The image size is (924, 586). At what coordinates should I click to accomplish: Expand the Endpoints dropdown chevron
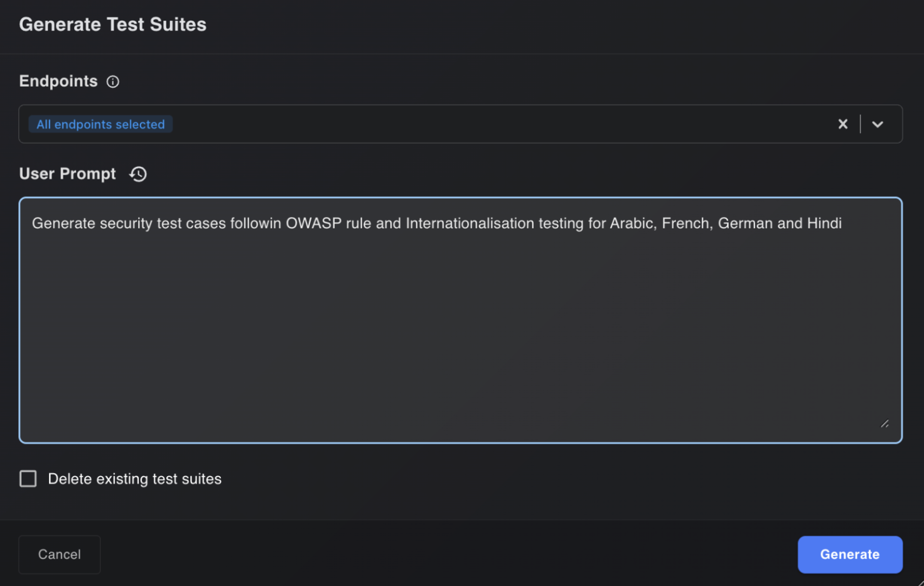click(x=878, y=124)
